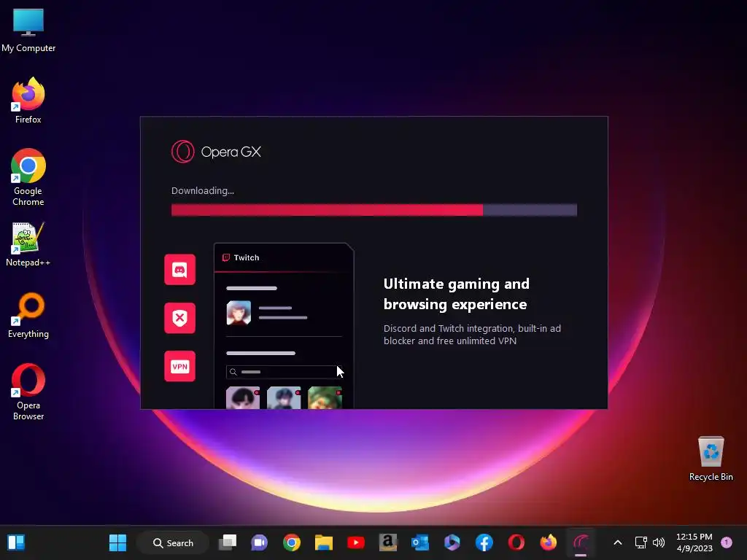This screenshot has width=747, height=560.
Task: Launch Opera from the taskbar
Action: click(x=516, y=542)
